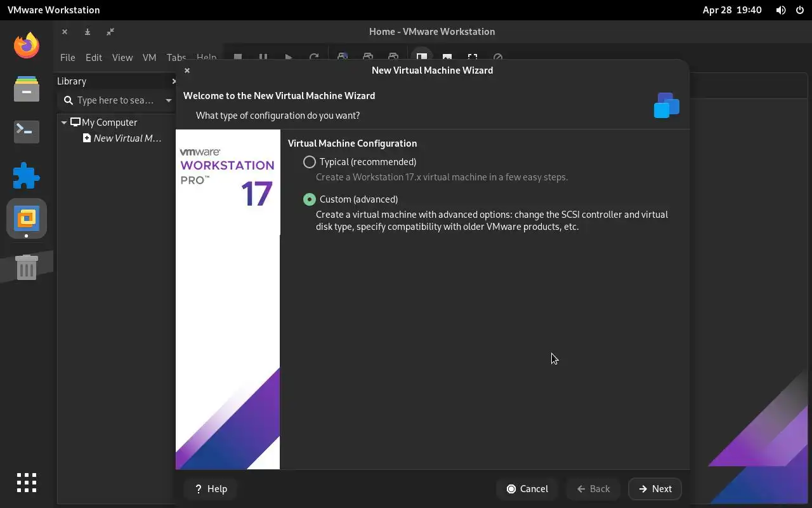Select the New Virtual Machine library item
This screenshot has height=508, width=812.
(122, 138)
